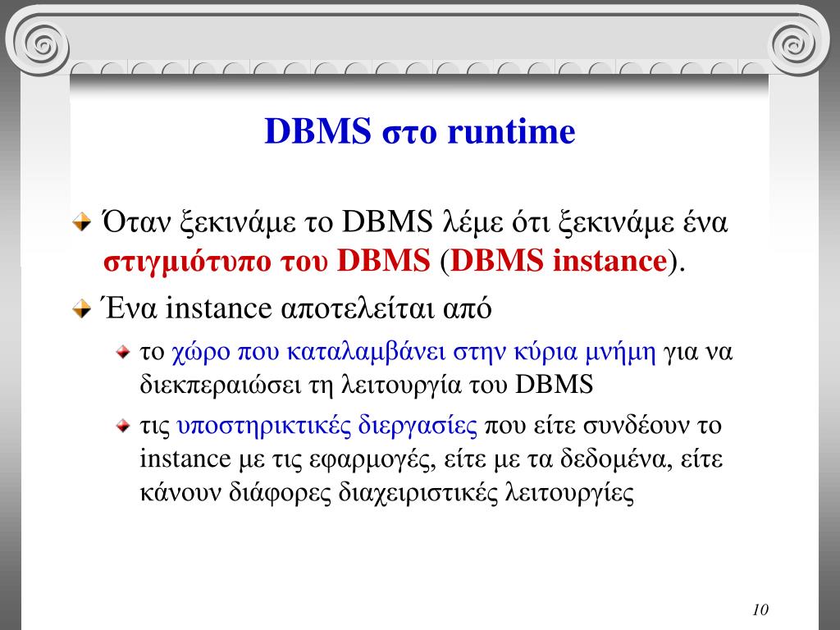The image size is (840, 630).
Task: Click red text "DBMS instance"
Action: 559,261
